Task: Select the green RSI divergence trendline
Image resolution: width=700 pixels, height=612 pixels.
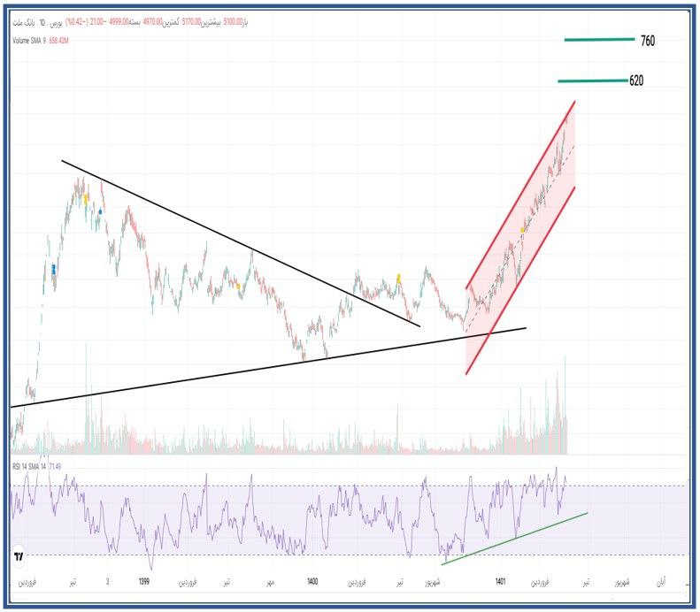Action: tap(513, 537)
